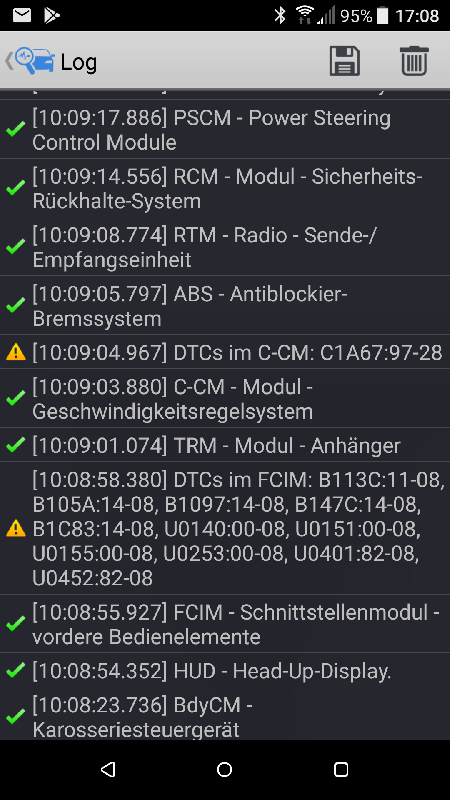Tap the trash bin icon to clear the log
The image size is (450, 800).
414,61
